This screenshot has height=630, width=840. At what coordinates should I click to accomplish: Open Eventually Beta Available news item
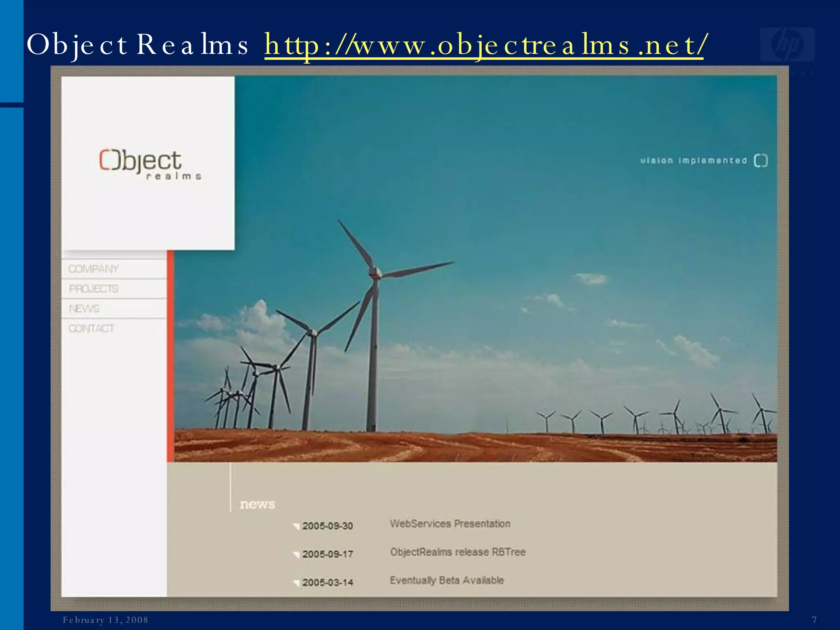pos(447,580)
